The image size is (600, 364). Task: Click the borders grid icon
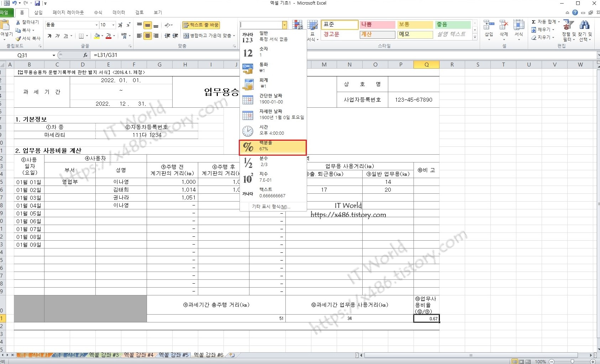[x=81, y=36]
